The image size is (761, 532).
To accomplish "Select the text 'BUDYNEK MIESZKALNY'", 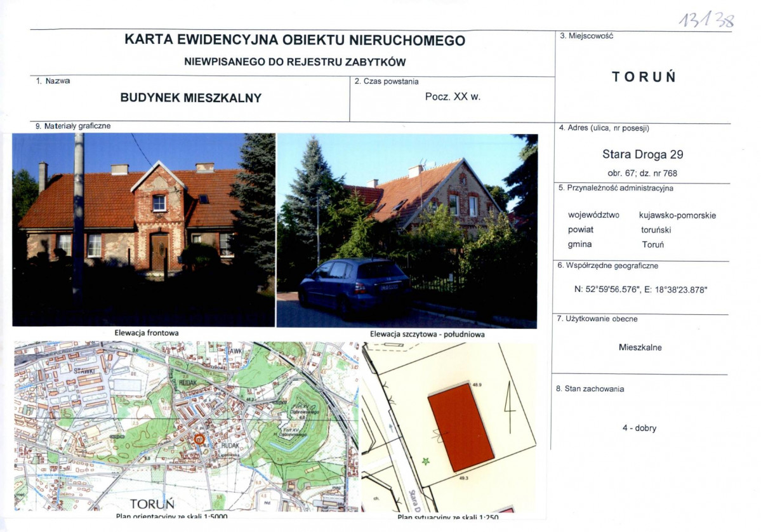I will [191, 98].
